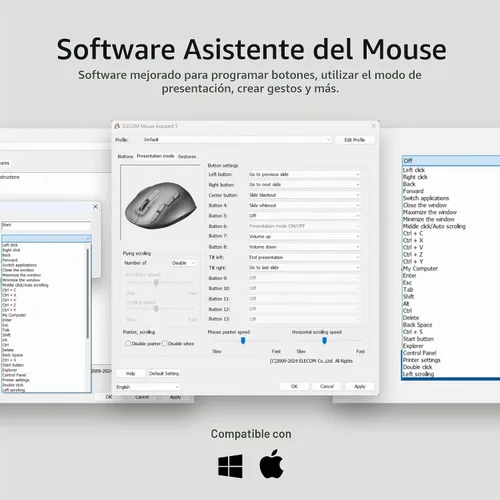Screen dimensions: 500x500
Task: Expand the Tilt right dropdown
Action: (x=304, y=268)
